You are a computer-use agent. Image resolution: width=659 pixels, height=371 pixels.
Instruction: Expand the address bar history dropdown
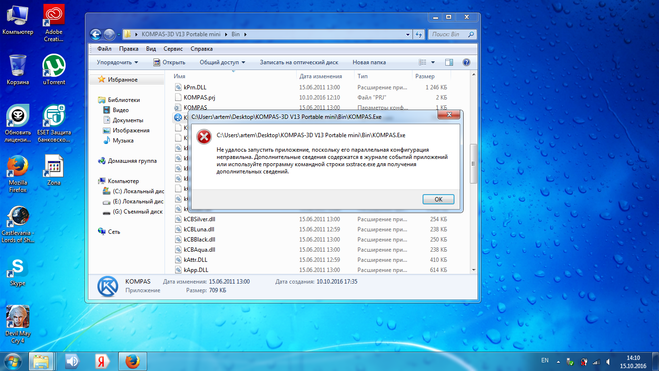coord(408,34)
